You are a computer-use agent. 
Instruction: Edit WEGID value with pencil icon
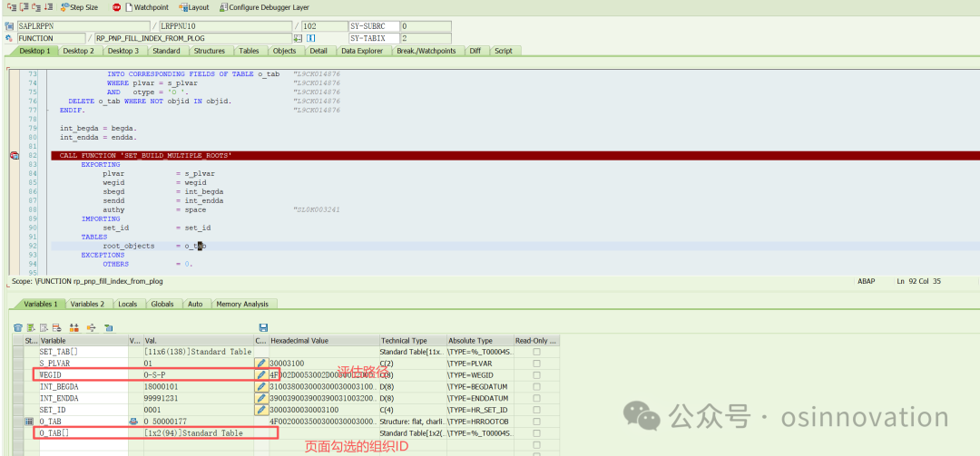(x=261, y=374)
